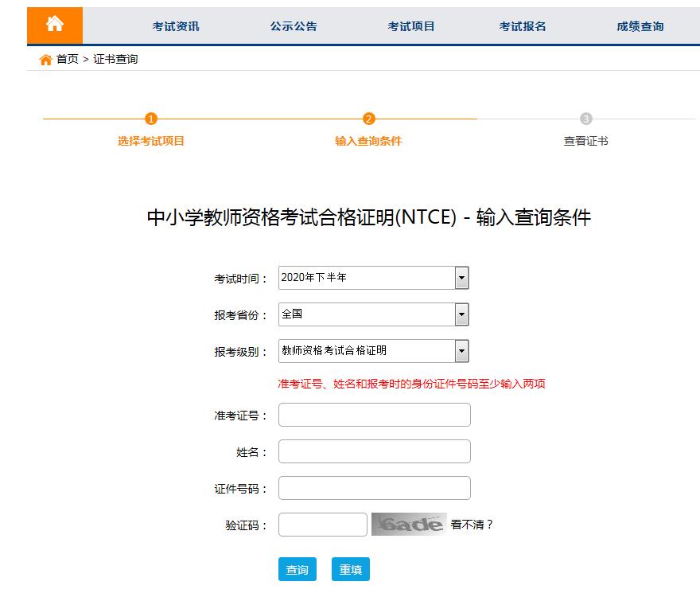
Task: Click the blue 查询 query button
Action: coord(297,569)
